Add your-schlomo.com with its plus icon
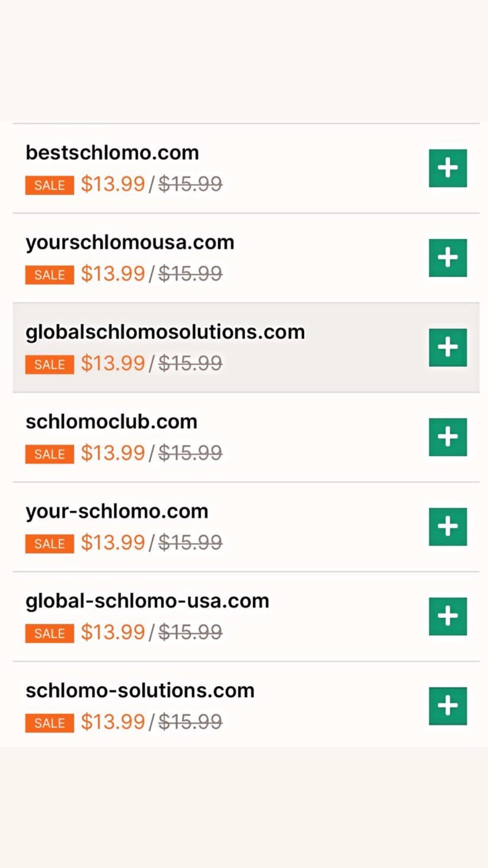488x868 pixels. [x=448, y=526]
